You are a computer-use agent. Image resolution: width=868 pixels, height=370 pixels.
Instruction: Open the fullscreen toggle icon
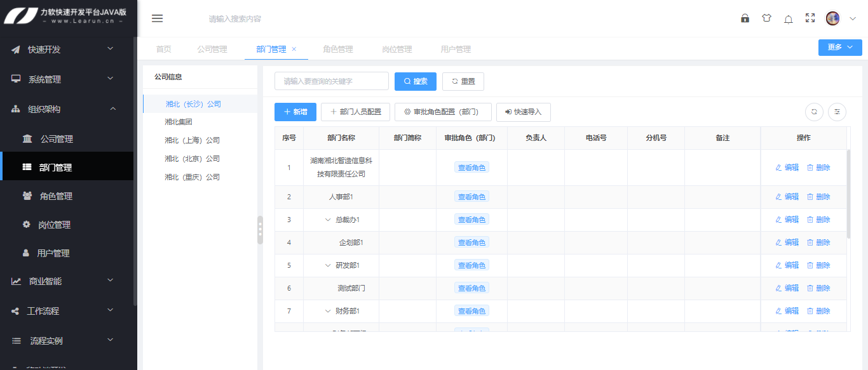(810, 18)
